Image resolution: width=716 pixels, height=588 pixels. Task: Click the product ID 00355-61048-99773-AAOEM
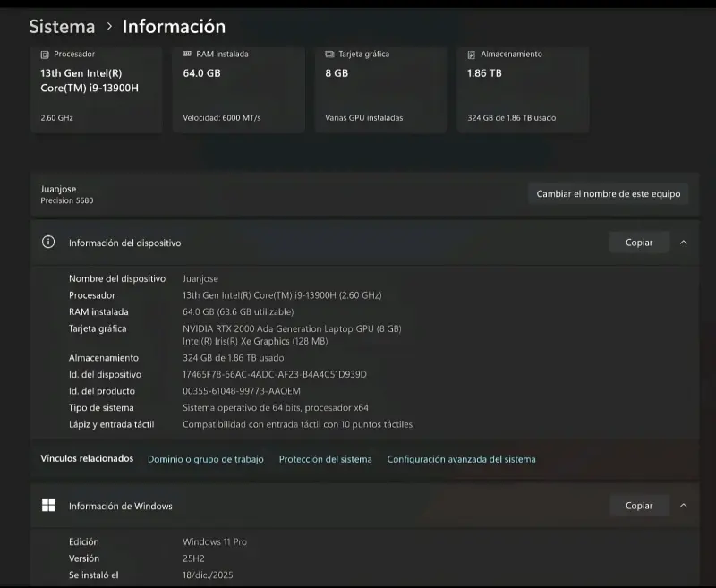[242, 391]
